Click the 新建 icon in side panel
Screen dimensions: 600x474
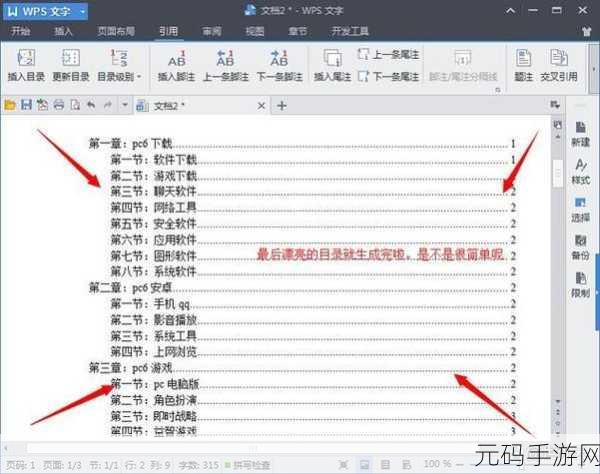click(580, 134)
